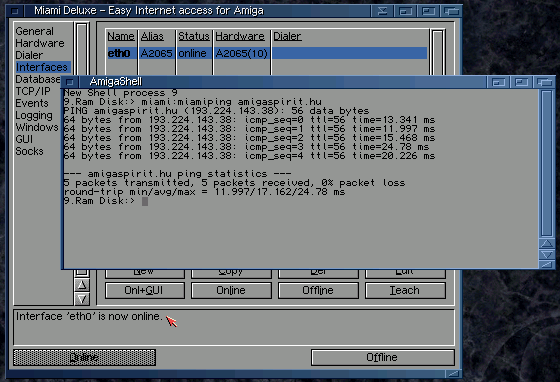This screenshot has height=382, width=560.
Task: Click the sidebar list down arrow
Action: 82,298
